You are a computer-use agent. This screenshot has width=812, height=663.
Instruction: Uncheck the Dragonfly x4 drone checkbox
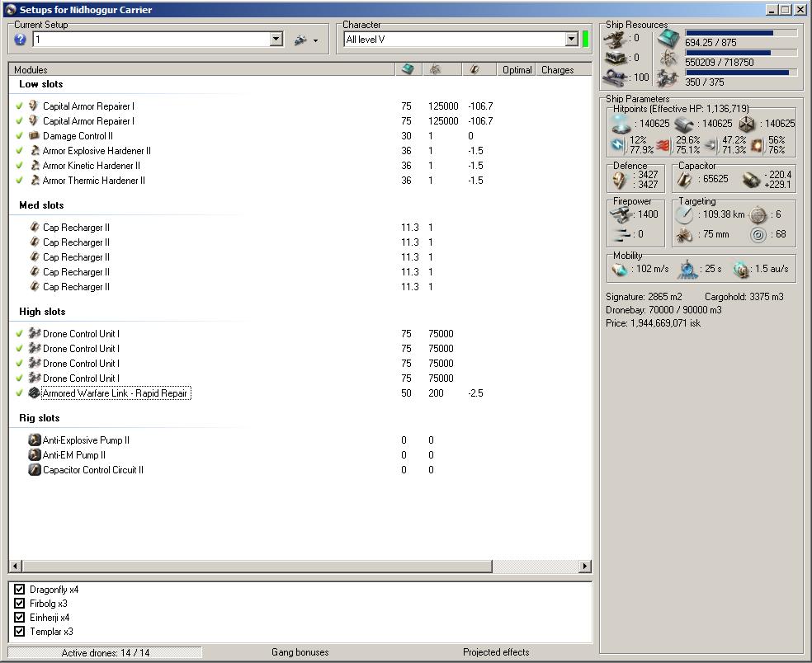(20, 589)
